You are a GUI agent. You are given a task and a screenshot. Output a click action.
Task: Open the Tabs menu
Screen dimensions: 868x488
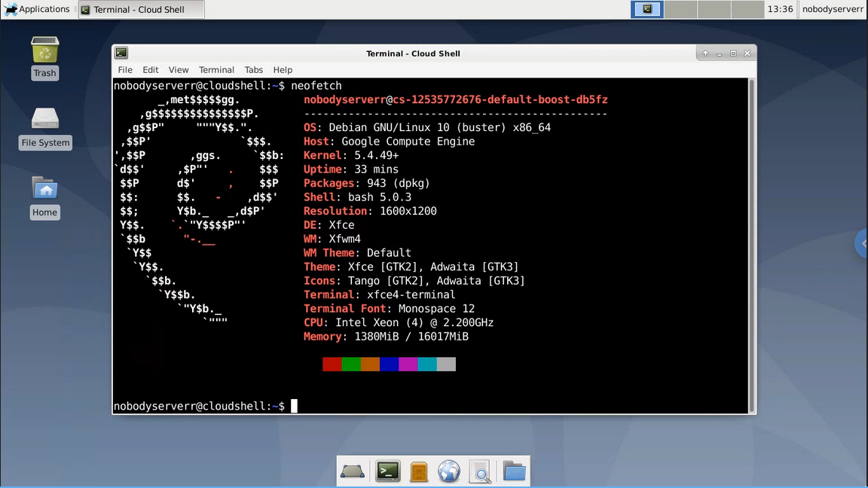pos(254,69)
